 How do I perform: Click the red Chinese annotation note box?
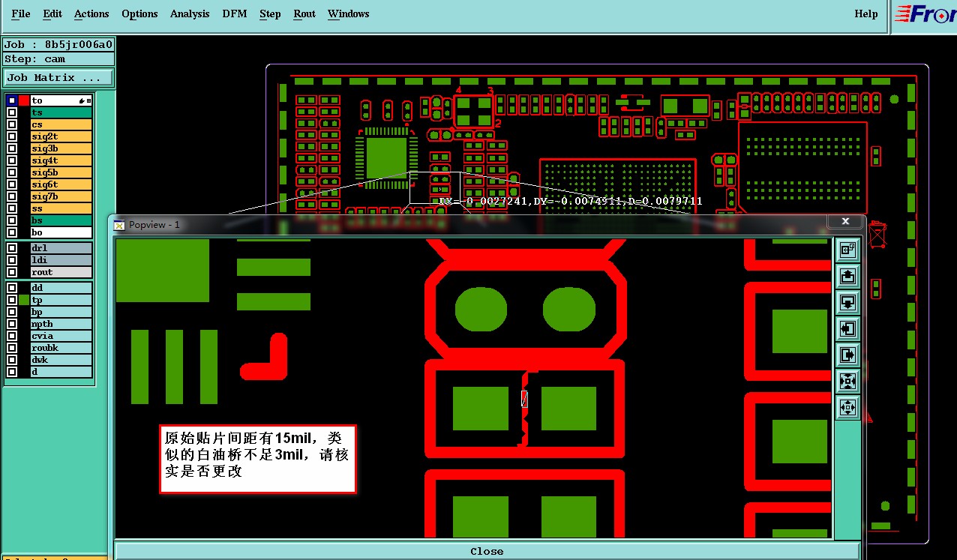pyautogui.click(x=258, y=459)
